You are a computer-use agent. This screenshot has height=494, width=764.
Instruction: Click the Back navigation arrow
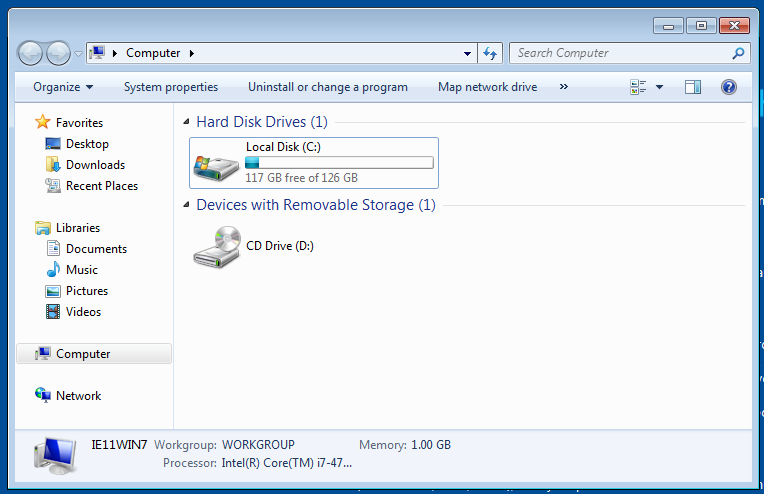coord(30,53)
